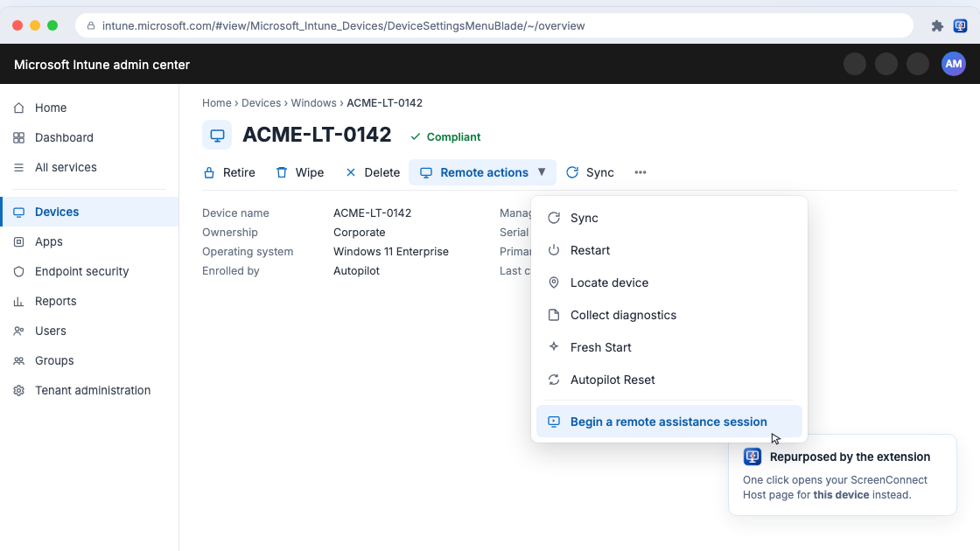
Task: Go to Devices breadcrumb link
Action: coord(262,103)
